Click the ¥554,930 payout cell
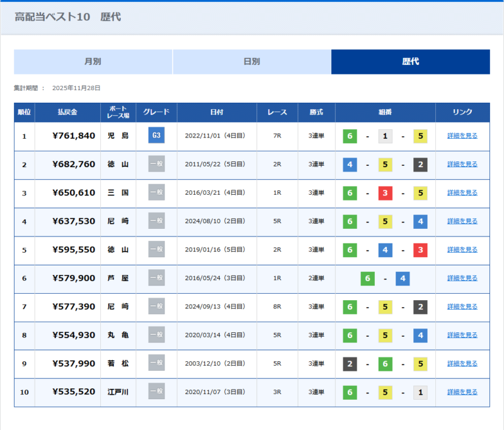 [x=74, y=335]
